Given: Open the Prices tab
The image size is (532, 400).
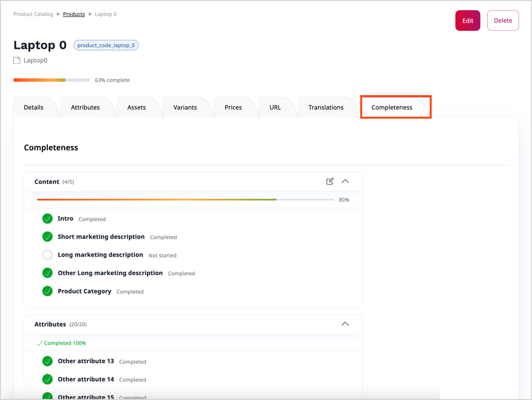Looking at the screenshot, I should 233,107.
